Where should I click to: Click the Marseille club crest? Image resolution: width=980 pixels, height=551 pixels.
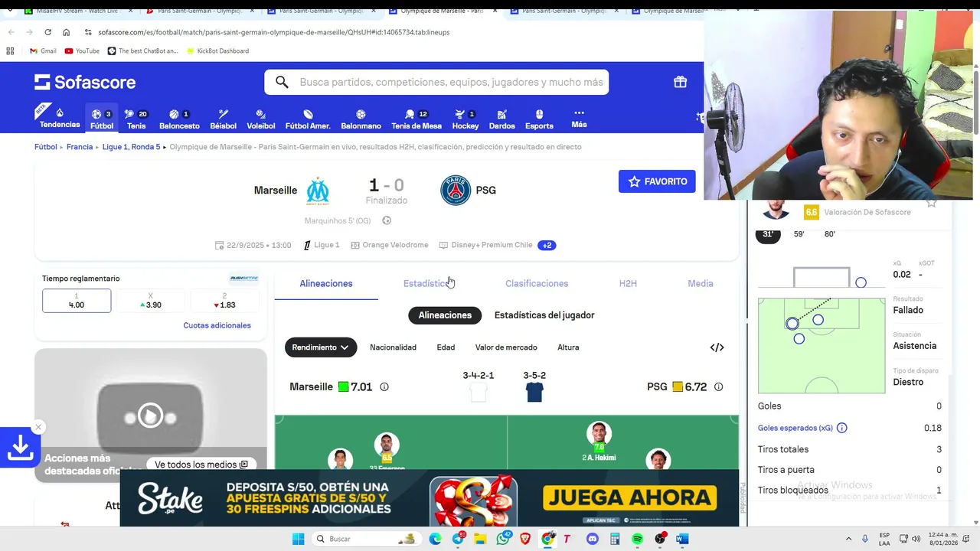pos(318,191)
